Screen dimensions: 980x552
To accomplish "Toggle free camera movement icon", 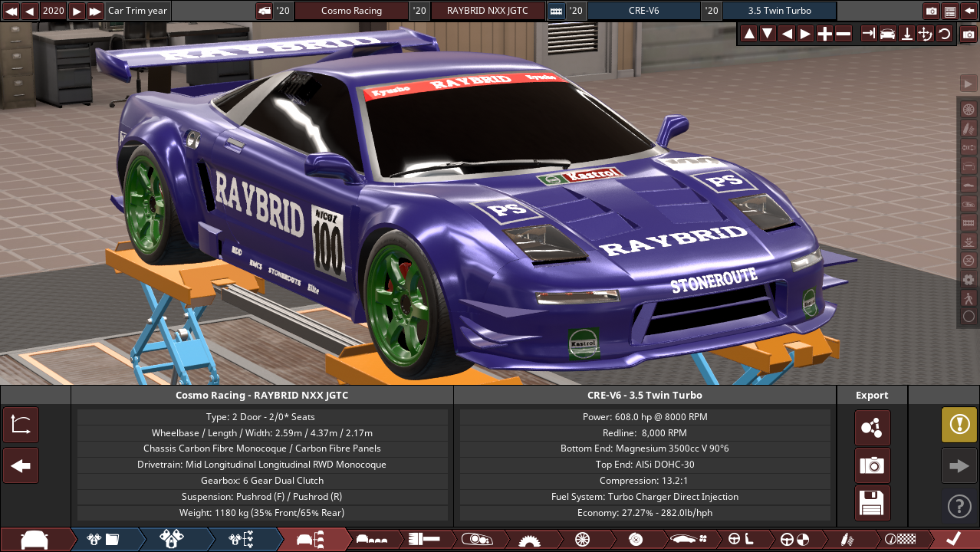I will 926,34.
